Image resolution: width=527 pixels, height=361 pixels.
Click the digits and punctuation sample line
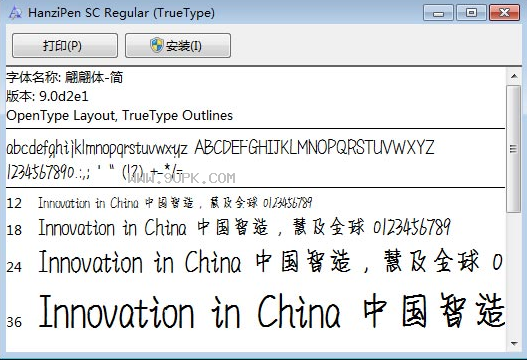point(94,172)
